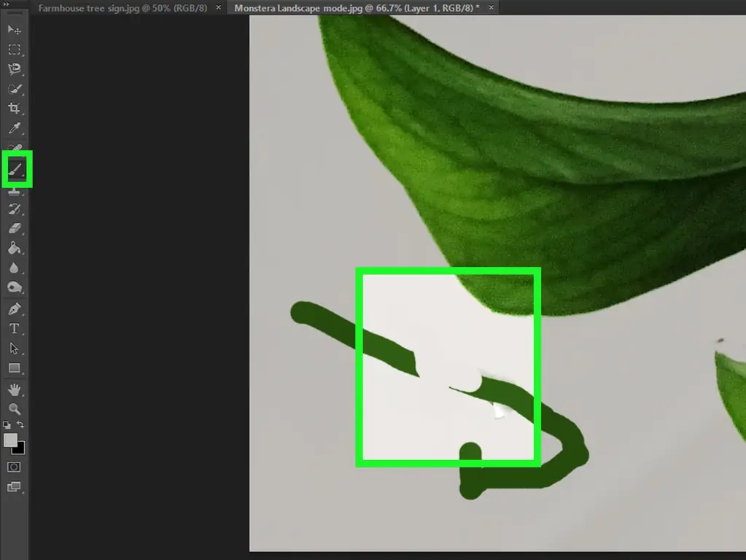The height and width of the screenshot is (560, 746).
Task: Expand the toolbar with double-arrow
Action: 6,4
